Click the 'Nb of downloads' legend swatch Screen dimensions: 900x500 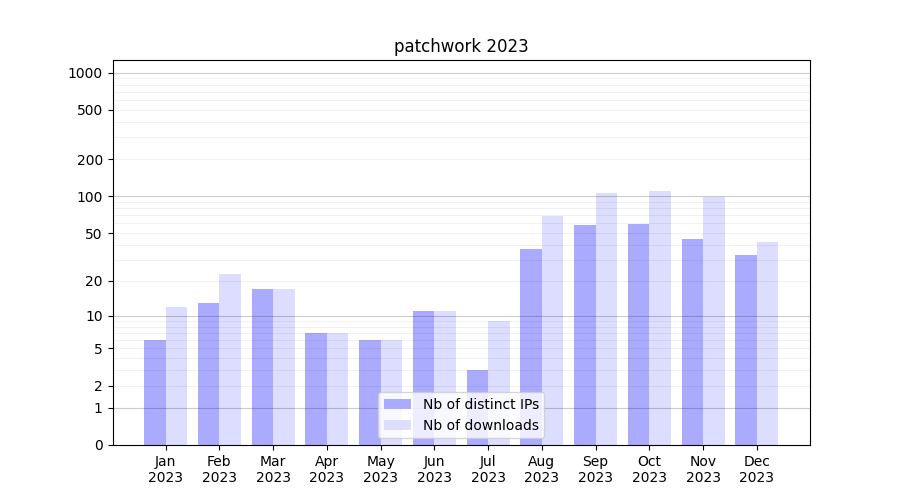point(397,425)
